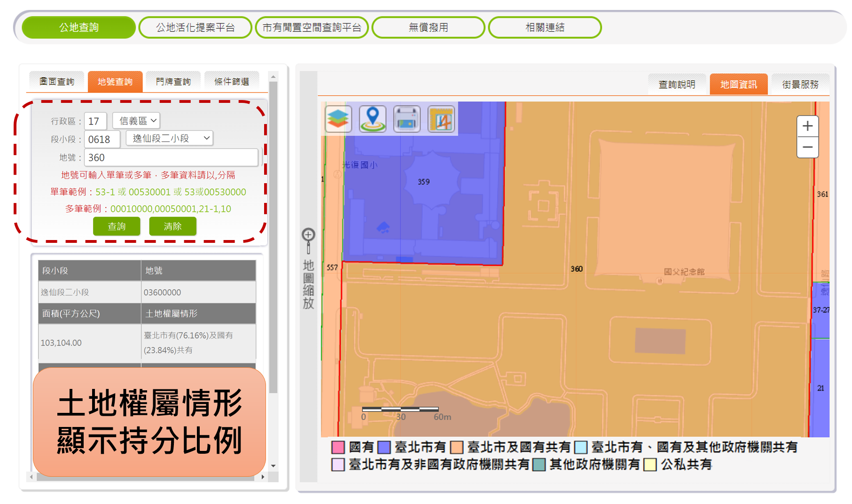The width and height of the screenshot is (852, 504).
Task: Expand the 信義區 district dropdown
Action: (x=137, y=121)
